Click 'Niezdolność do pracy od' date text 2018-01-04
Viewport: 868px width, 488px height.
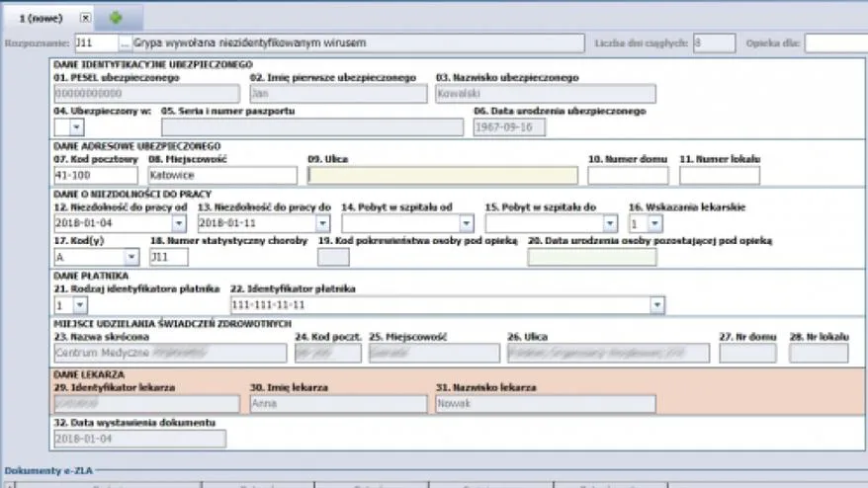click(x=84, y=223)
